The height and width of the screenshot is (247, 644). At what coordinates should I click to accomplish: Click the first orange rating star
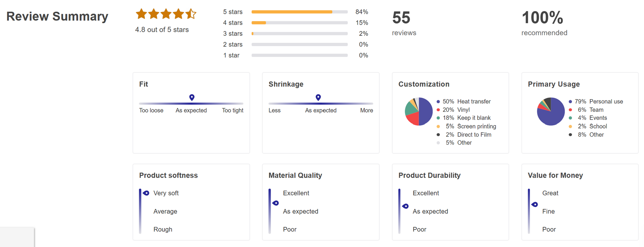tap(141, 14)
